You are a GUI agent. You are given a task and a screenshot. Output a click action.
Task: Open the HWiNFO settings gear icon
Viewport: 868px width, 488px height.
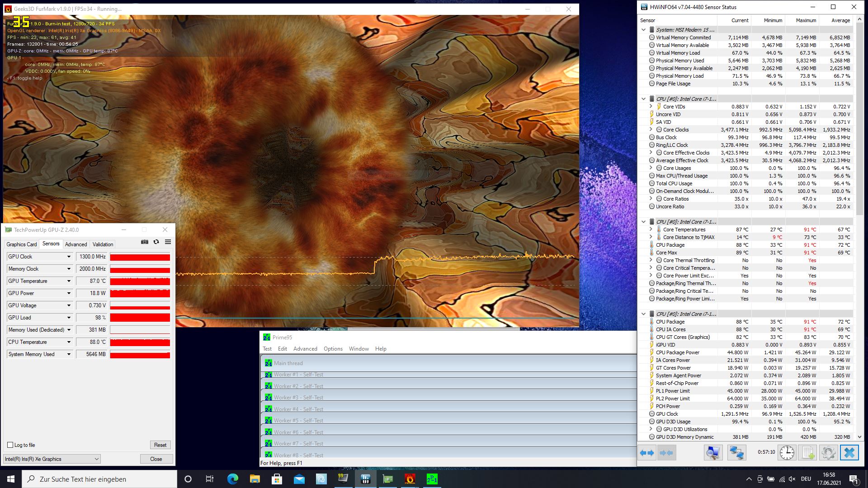(x=828, y=452)
